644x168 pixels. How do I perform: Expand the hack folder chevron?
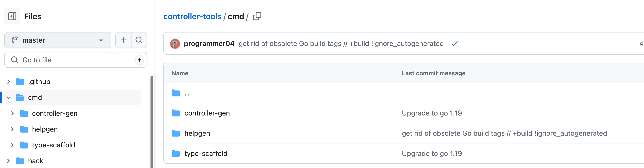pos(9,161)
